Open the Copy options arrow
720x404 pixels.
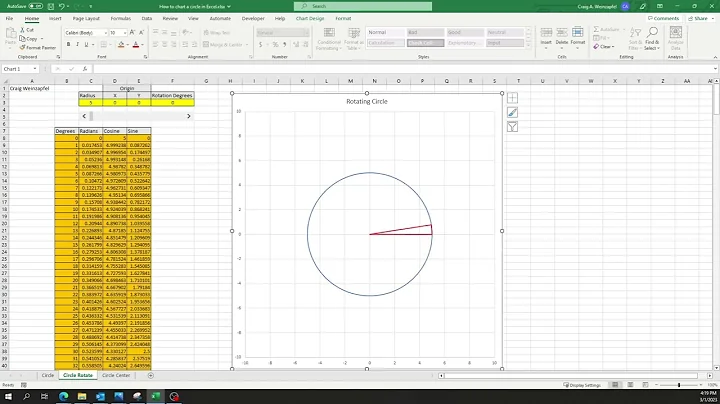42,39
